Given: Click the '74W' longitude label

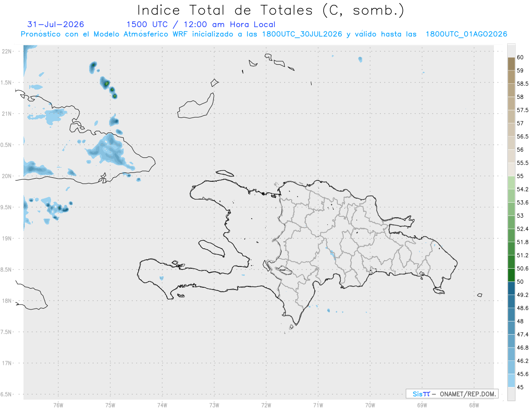Looking at the screenshot, I should click(x=162, y=405).
